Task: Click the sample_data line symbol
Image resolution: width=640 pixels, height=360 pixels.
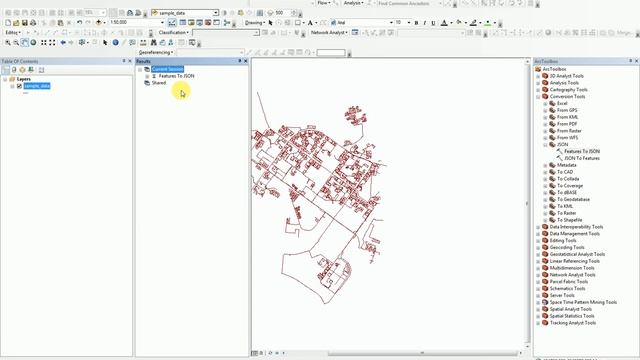Action: pyautogui.click(x=26, y=93)
